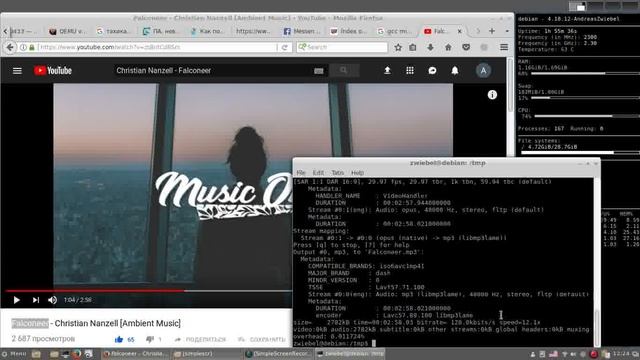This screenshot has height=360, width=640.
Task: Click the taskbar clock showing 12:24
Action: coord(621,354)
